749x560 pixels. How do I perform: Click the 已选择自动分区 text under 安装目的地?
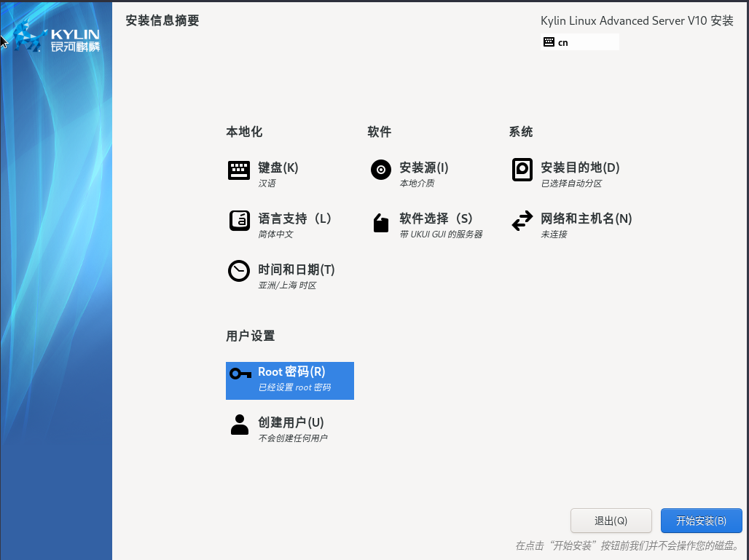[x=573, y=183]
